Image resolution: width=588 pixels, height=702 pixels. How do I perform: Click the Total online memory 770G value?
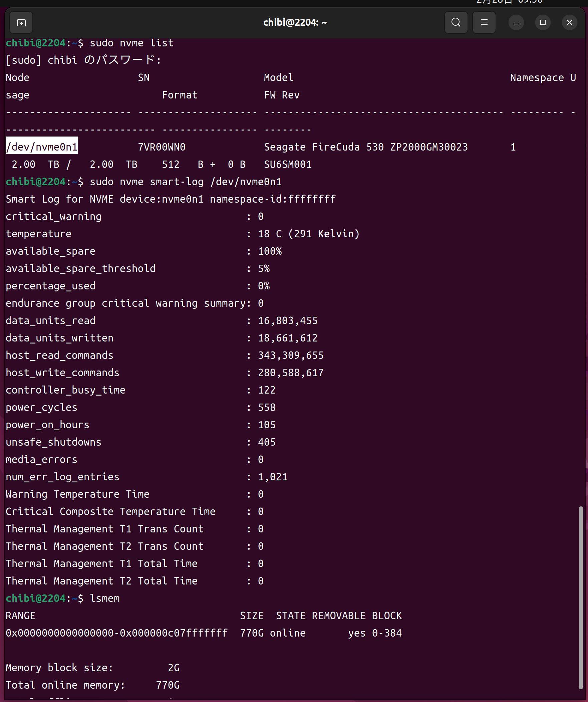168,685
